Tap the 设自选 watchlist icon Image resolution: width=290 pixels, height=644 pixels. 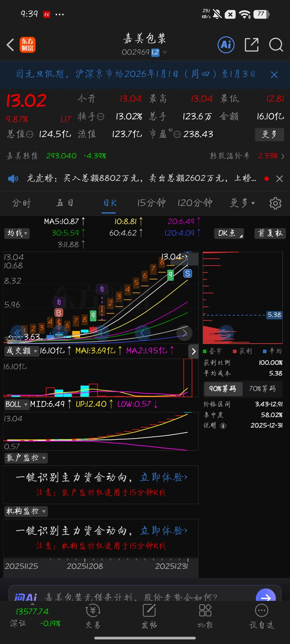tap(262, 616)
